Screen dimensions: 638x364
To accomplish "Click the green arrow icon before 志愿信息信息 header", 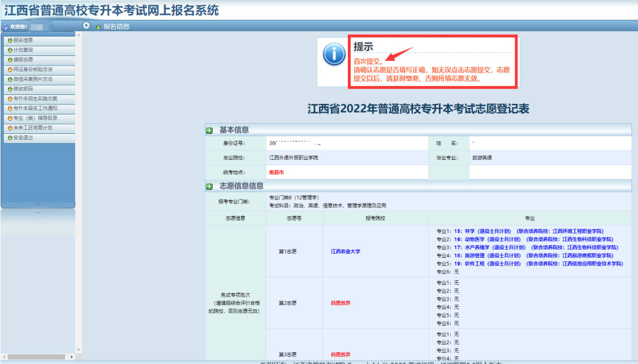I will pyautogui.click(x=208, y=185).
